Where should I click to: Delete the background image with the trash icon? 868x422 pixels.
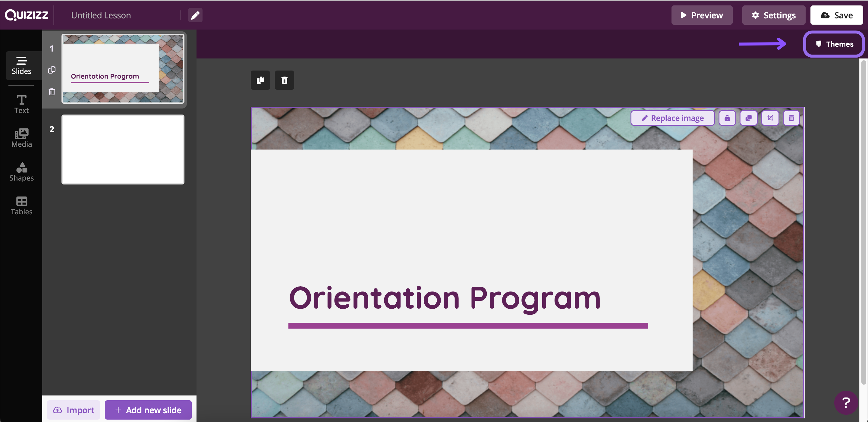coord(791,118)
